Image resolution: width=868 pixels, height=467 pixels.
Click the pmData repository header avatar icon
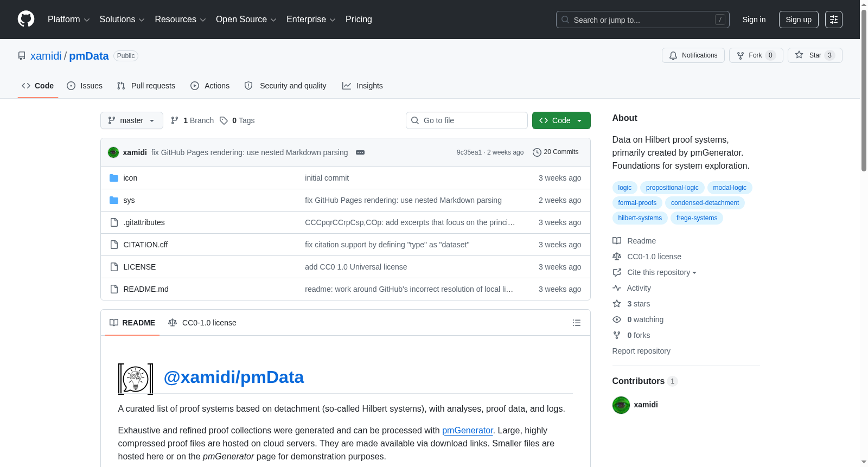(22, 56)
